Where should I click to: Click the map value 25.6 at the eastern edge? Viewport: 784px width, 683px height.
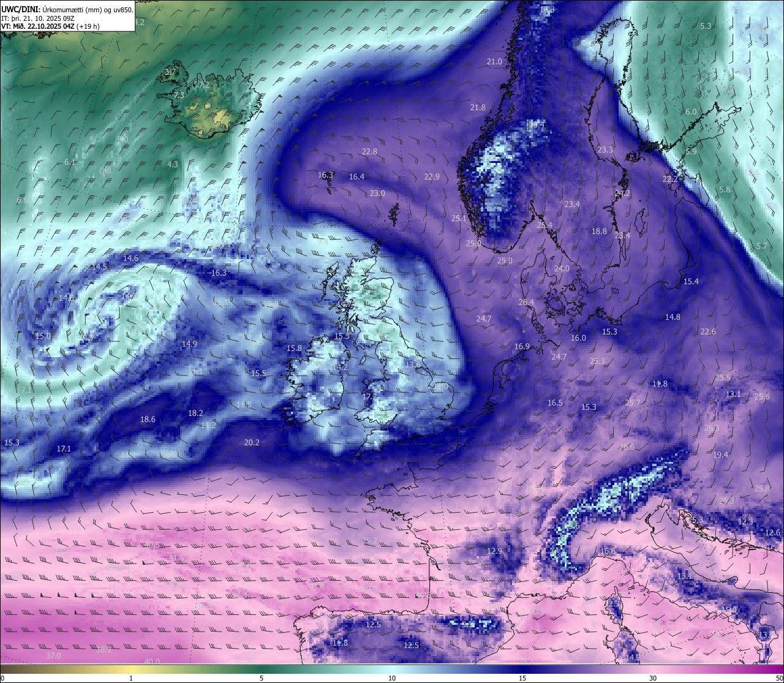click(762, 396)
